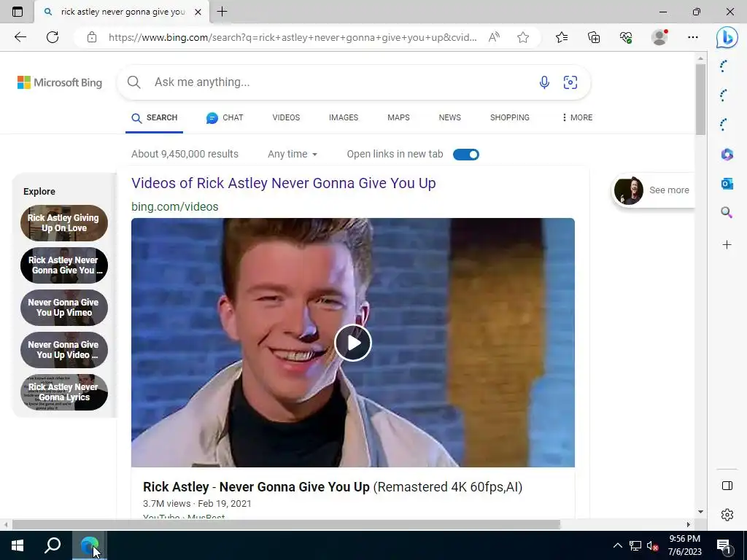This screenshot has width=747, height=560.
Task: Open the bing.com/videos link
Action: point(175,206)
